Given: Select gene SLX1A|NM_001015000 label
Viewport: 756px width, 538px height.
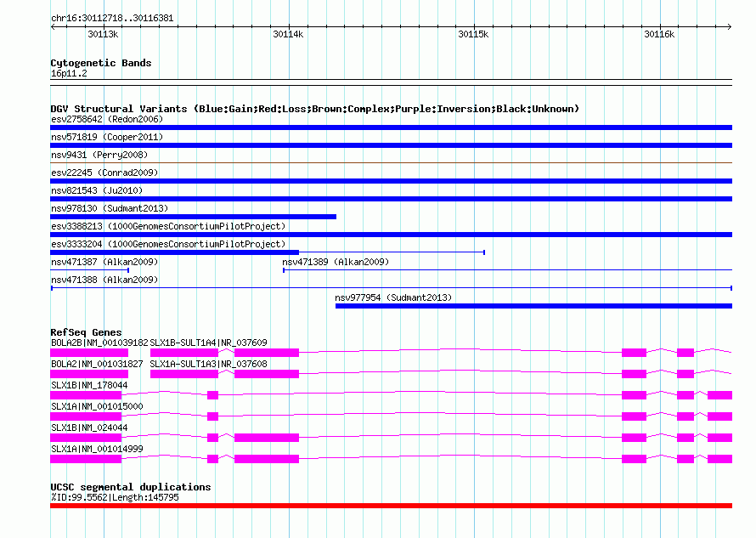Looking at the screenshot, I should (x=97, y=406).
